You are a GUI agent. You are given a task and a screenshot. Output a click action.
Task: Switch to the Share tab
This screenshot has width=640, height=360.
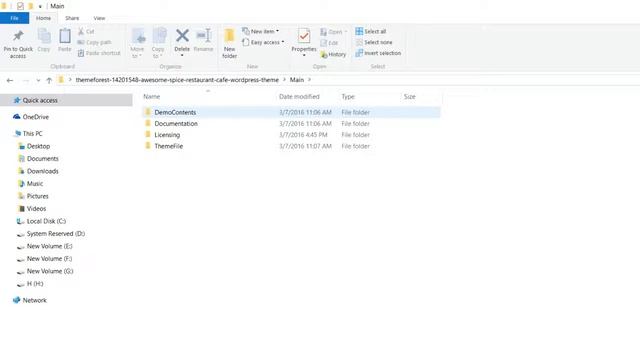(72, 18)
